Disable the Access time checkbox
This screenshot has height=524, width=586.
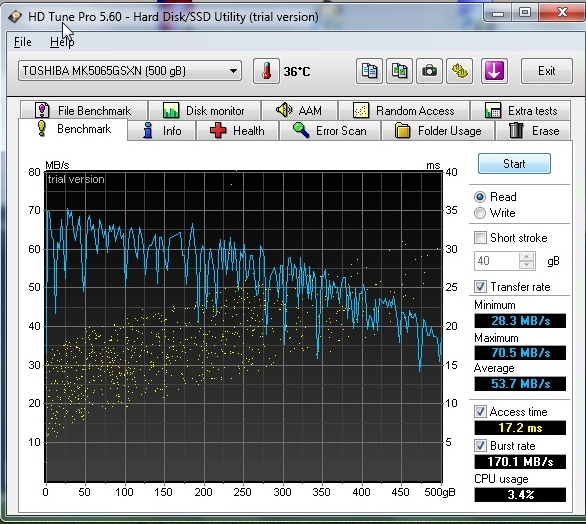coord(480,412)
